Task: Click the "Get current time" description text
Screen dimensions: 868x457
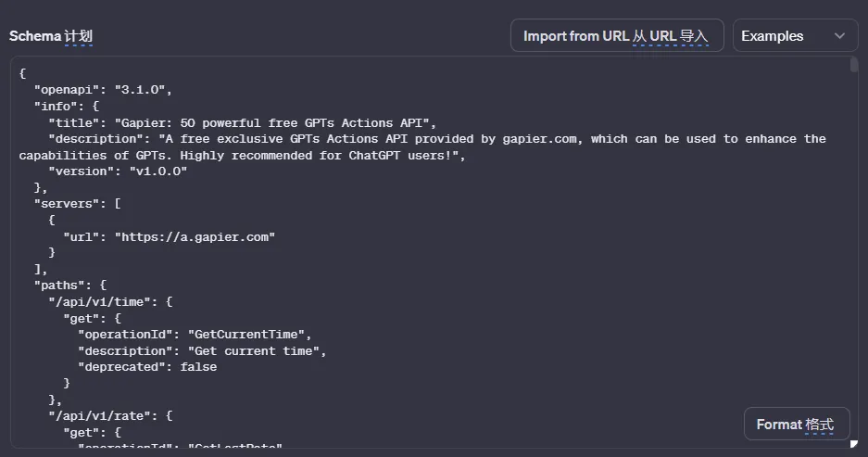Action: click(x=254, y=350)
